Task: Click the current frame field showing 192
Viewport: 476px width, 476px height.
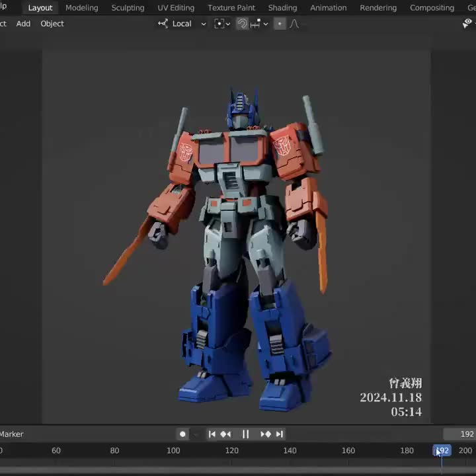Action: pyautogui.click(x=459, y=434)
